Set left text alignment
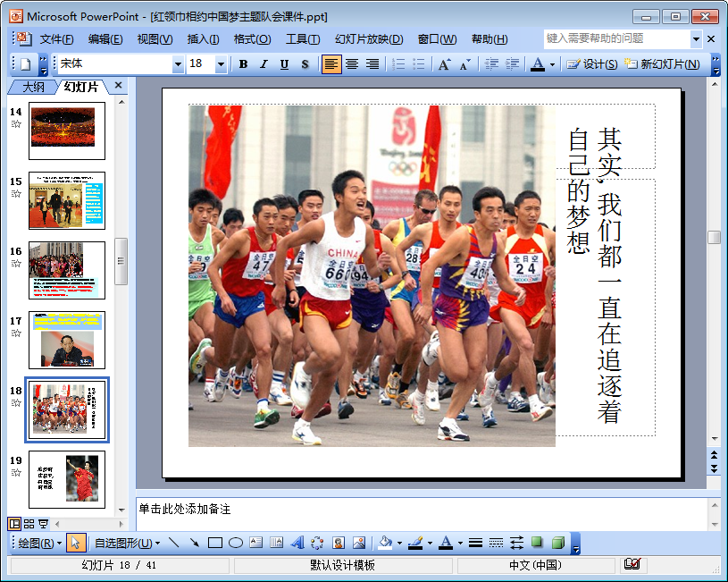Image resolution: width=728 pixels, height=582 pixels. click(331, 64)
